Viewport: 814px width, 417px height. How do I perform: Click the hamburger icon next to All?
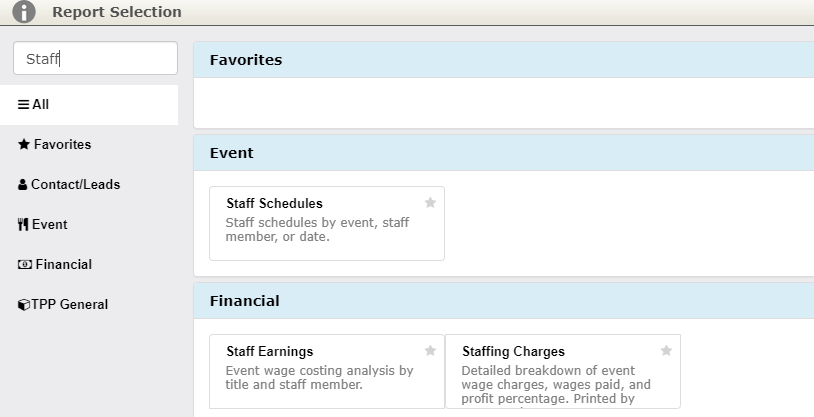point(23,104)
